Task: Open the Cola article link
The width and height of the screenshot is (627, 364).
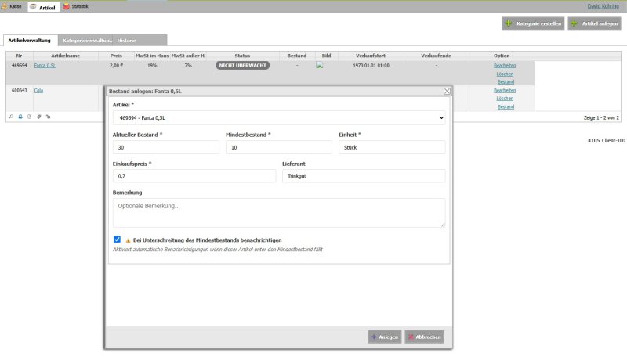Action: pyautogui.click(x=38, y=90)
